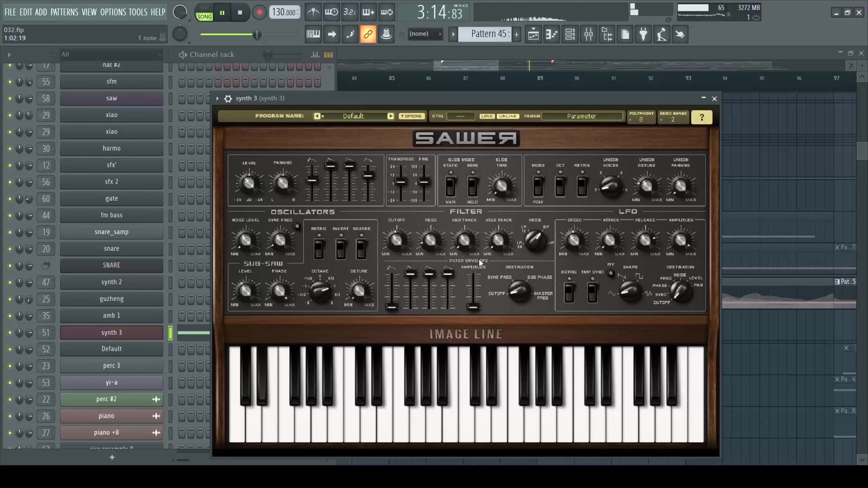Click OPTIONS in the main menu bar
The width and height of the screenshot is (868, 488).
[114, 11]
